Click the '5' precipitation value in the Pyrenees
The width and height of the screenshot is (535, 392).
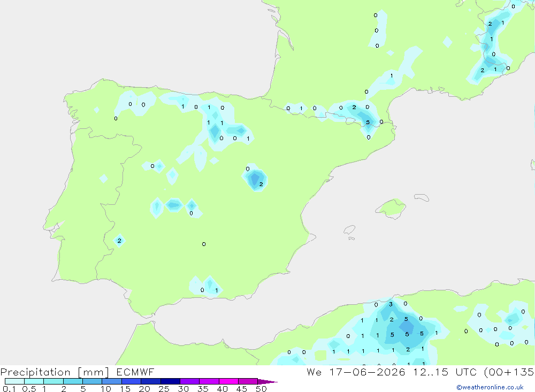tap(368, 122)
